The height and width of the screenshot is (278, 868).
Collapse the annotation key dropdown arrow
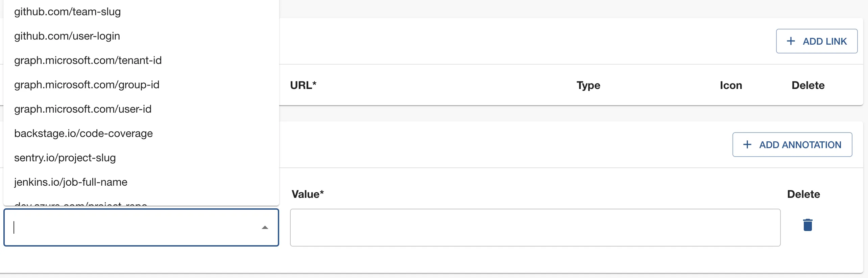tap(265, 228)
